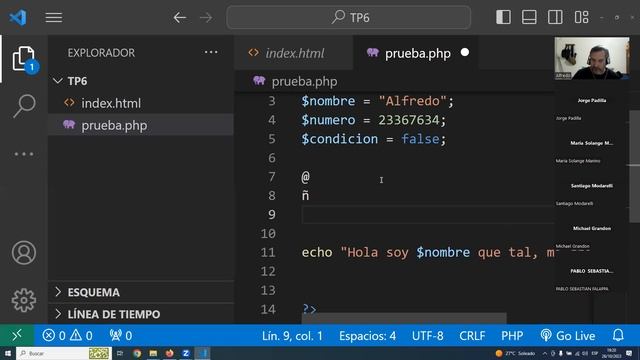
Task: Click the editor vertical scrollbar thumb
Action: (x=634, y=165)
